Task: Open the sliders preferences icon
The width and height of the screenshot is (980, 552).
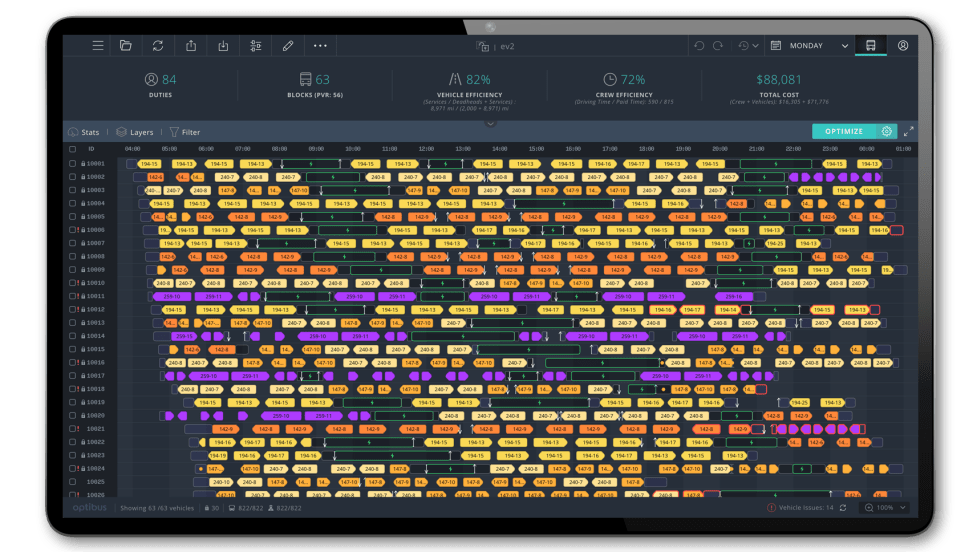Action: pos(256,46)
